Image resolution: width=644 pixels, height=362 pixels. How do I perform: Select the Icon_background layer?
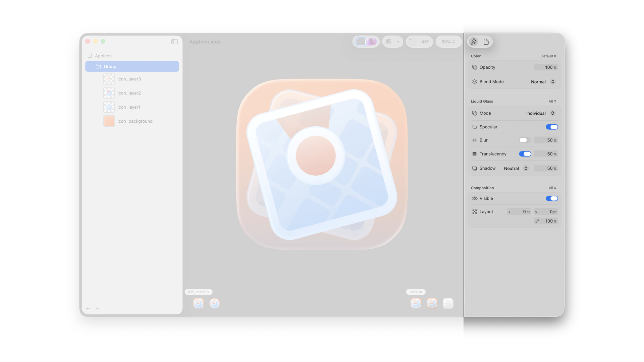click(135, 121)
